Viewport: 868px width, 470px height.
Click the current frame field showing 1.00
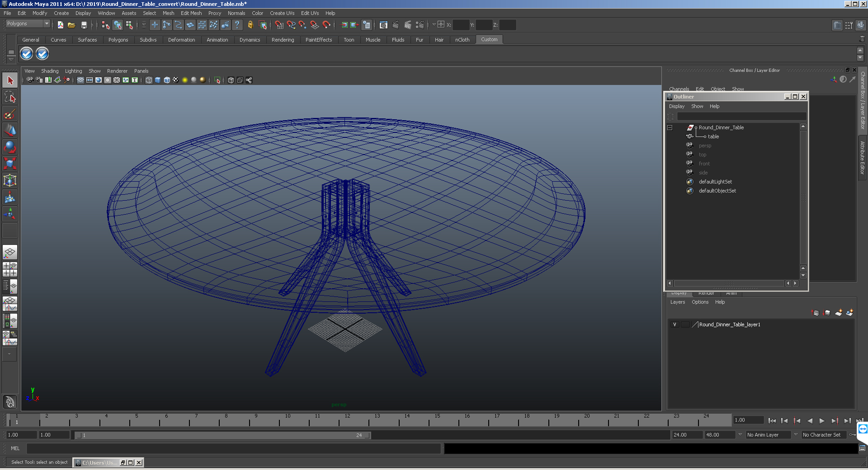748,420
